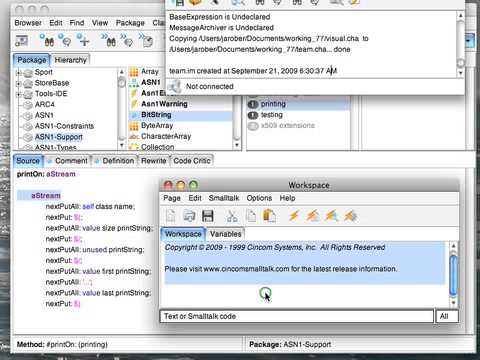Click the package icon beside ARC4

[x=28, y=105]
